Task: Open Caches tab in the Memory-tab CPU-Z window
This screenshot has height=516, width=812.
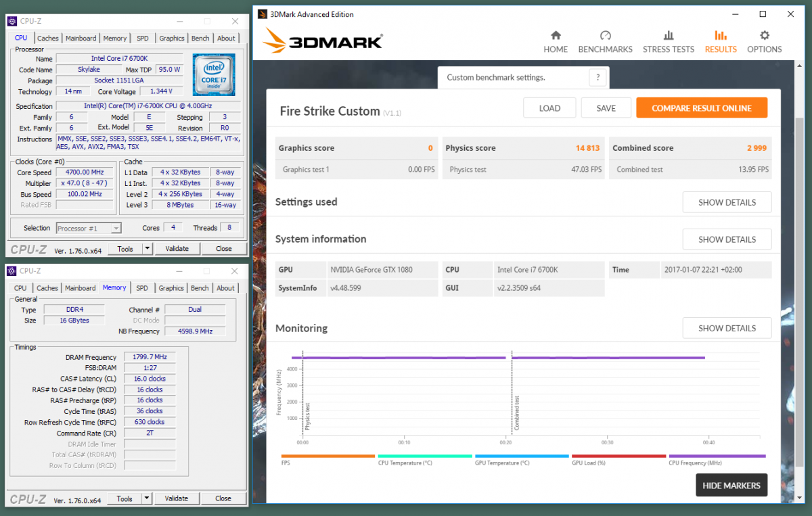Action: [47, 288]
